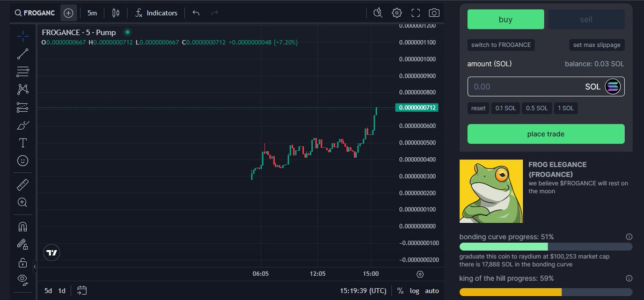The width and height of the screenshot is (644, 300).
Task: Click the redo arrow
Action: pos(215,12)
